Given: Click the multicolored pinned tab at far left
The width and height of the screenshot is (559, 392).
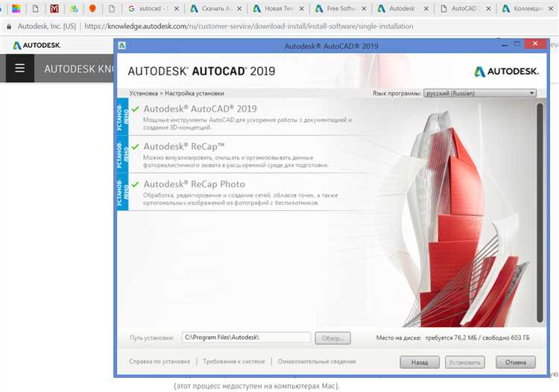Looking at the screenshot, I should (x=16, y=9).
